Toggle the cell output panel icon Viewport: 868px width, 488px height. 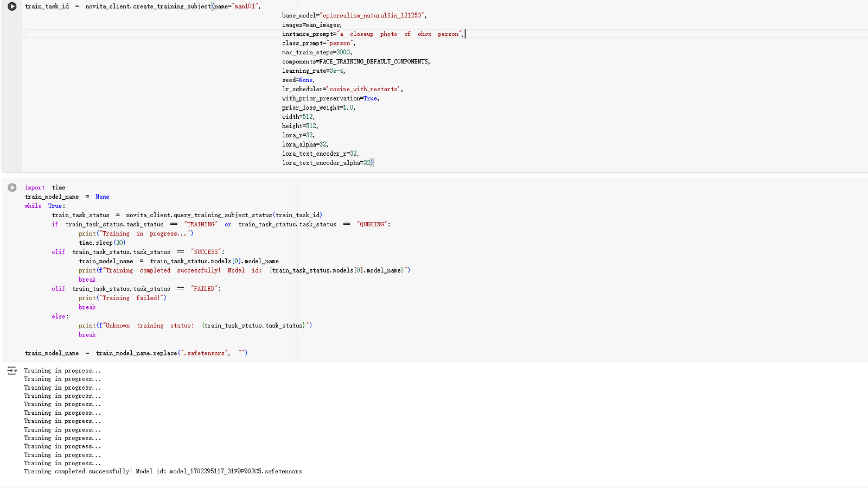[12, 371]
